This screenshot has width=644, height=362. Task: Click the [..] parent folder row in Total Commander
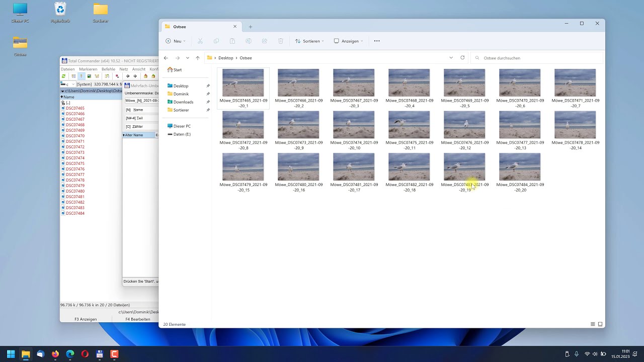pos(68,103)
